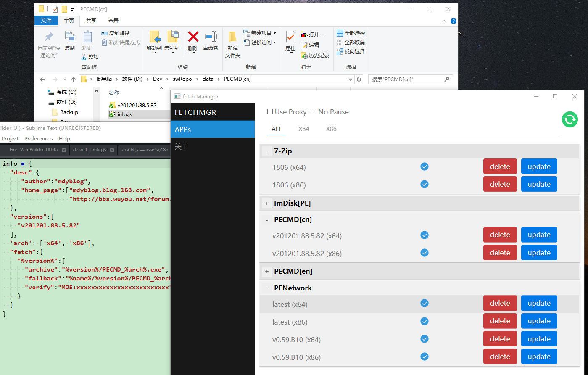
Task: Click the Explorer Back arrow
Action: (x=42, y=79)
